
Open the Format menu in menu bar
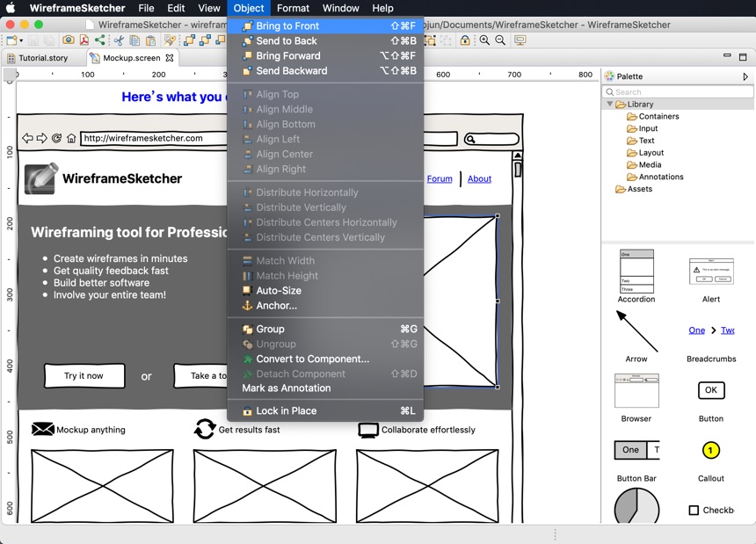pos(293,8)
